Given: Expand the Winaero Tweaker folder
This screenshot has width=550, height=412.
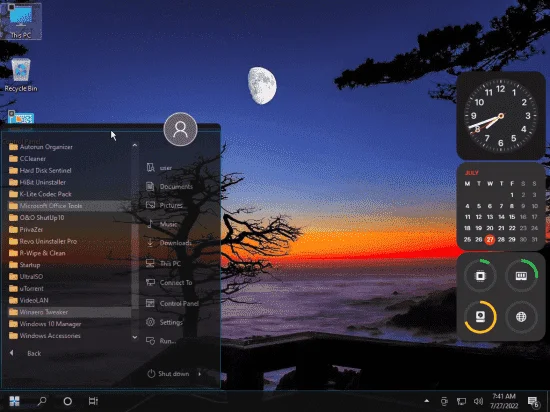Looking at the screenshot, I should click(69, 312).
